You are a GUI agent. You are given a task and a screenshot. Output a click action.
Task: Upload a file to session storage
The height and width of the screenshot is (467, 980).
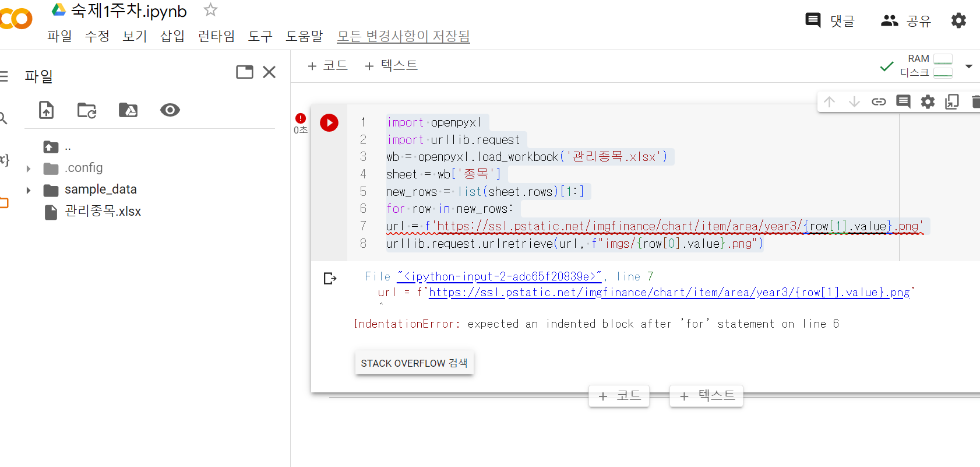[x=47, y=110]
